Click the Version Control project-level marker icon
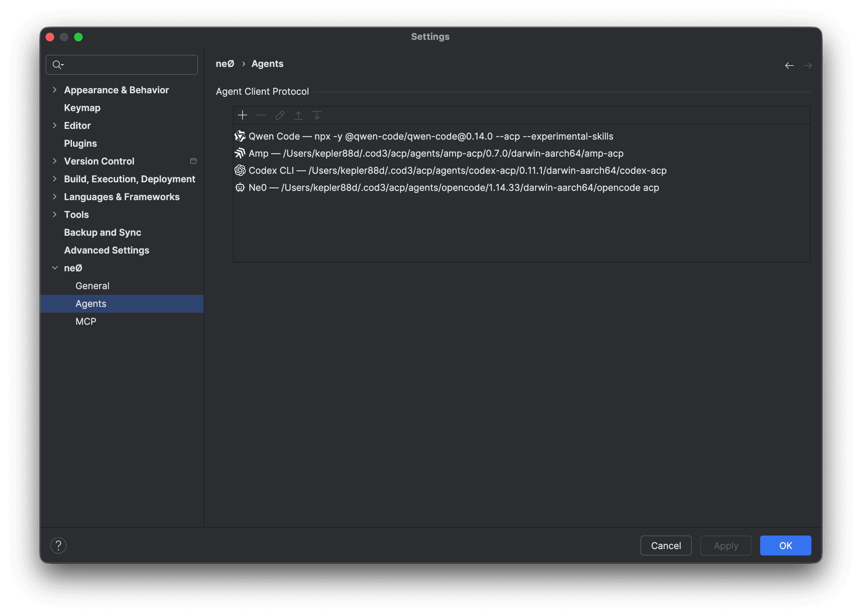Viewport: 862px width, 616px height. pos(193,161)
